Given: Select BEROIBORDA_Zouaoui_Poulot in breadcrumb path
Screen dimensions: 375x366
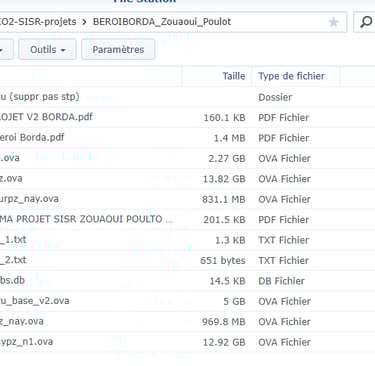Looking at the screenshot, I should (x=162, y=22).
